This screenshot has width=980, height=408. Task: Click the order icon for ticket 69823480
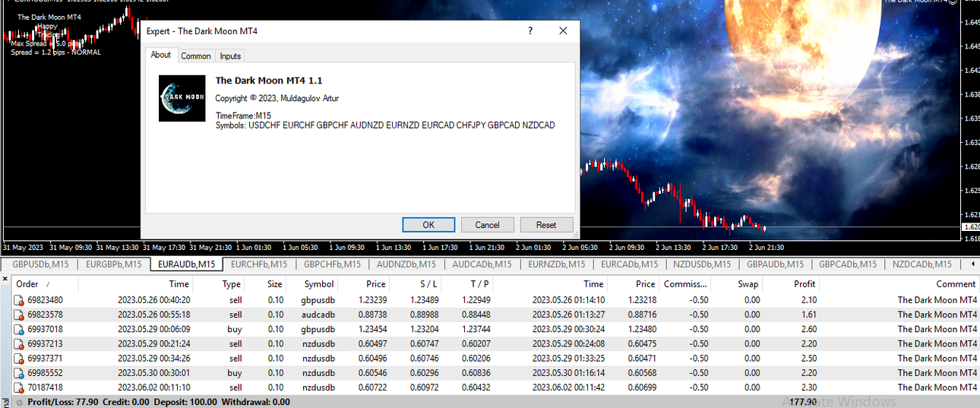pyautogui.click(x=19, y=300)
